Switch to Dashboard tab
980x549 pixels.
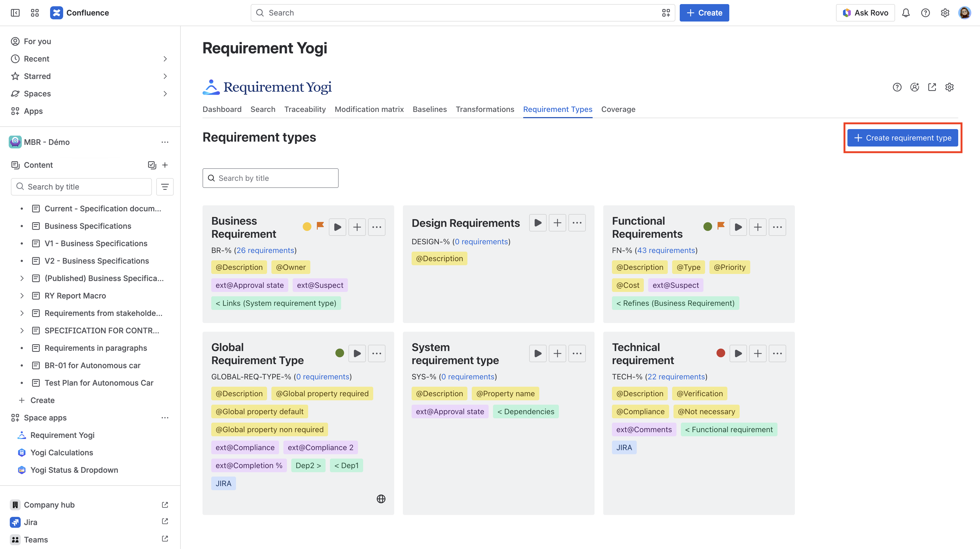pos(222,109)
